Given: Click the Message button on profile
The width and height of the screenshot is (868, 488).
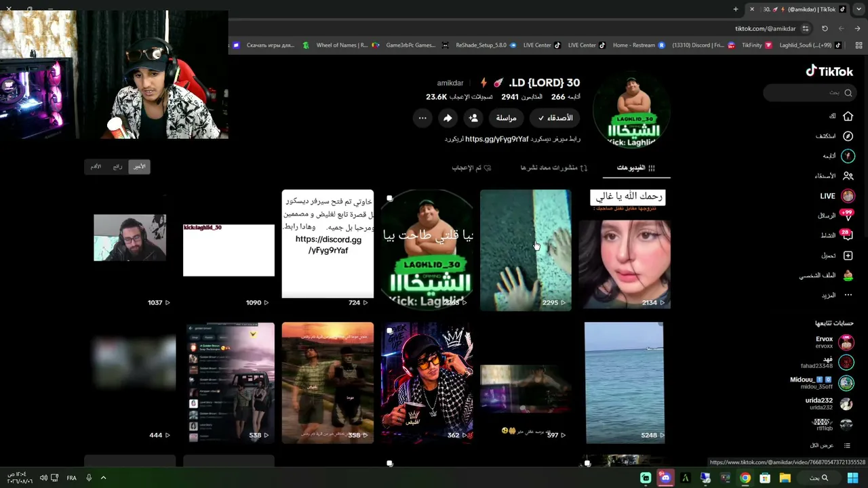Looking at the screenshot, I should 507,118.
